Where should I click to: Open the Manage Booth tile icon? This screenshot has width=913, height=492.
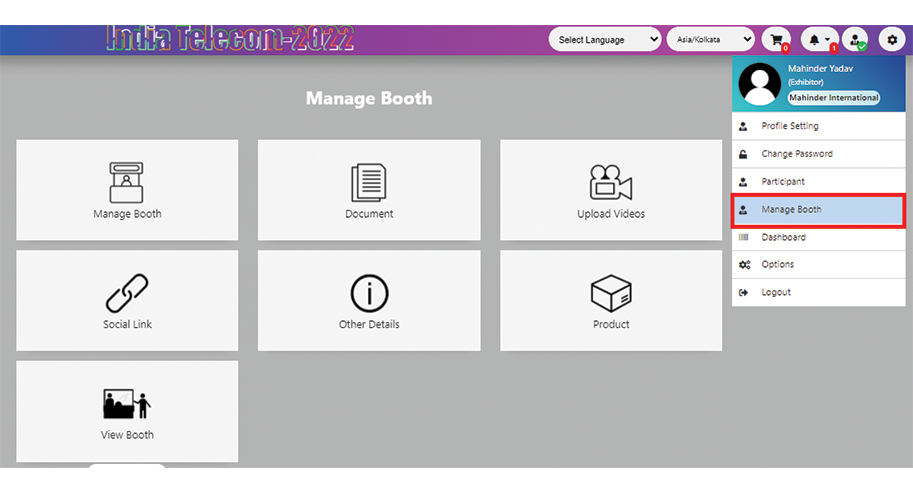tap(127, 182)
